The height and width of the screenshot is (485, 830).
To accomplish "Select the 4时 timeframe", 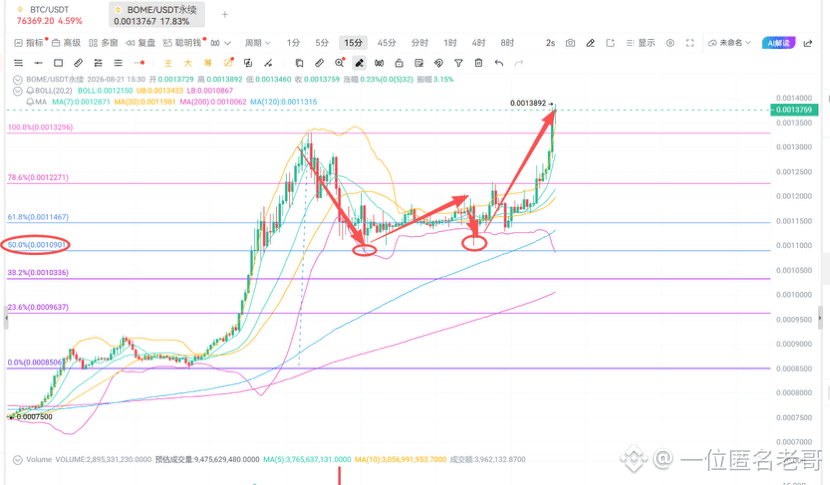I will [x=479, y=43].
